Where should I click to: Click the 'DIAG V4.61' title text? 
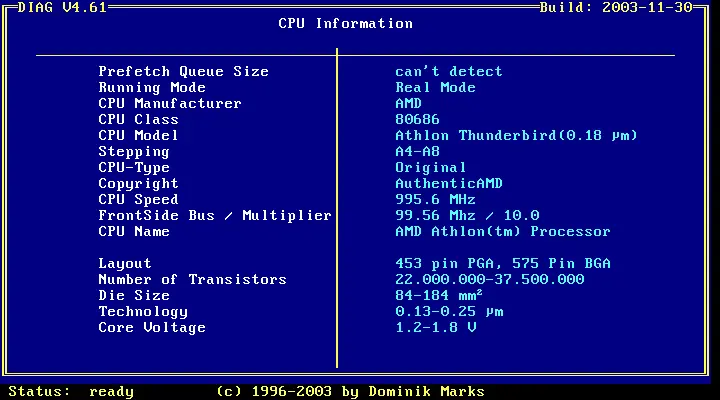62,7
